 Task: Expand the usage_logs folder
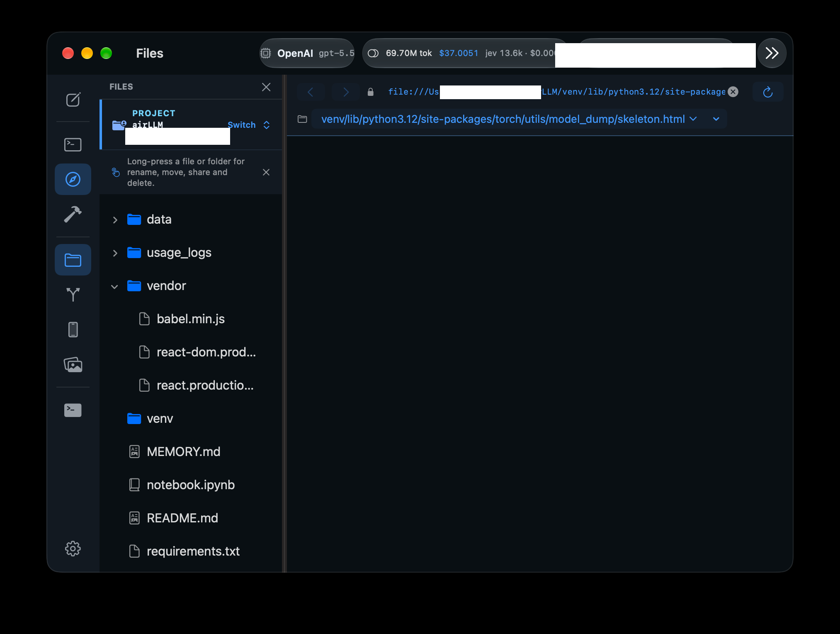point(115,253)
